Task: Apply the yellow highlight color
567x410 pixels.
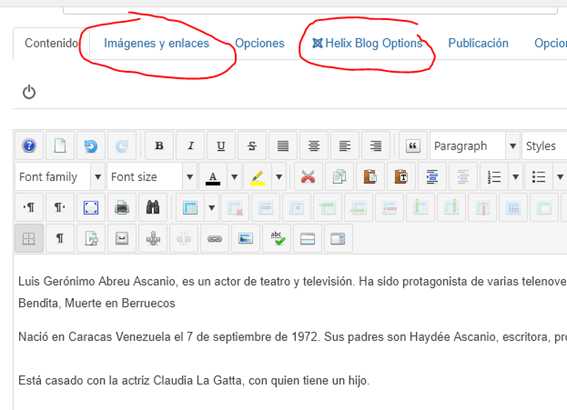Action: [257, 177]
